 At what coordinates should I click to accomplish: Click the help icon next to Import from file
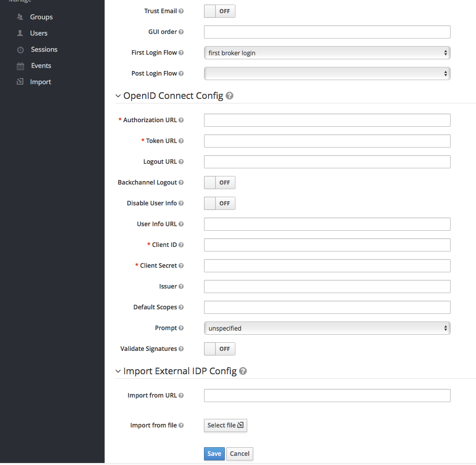coord(181,425)
